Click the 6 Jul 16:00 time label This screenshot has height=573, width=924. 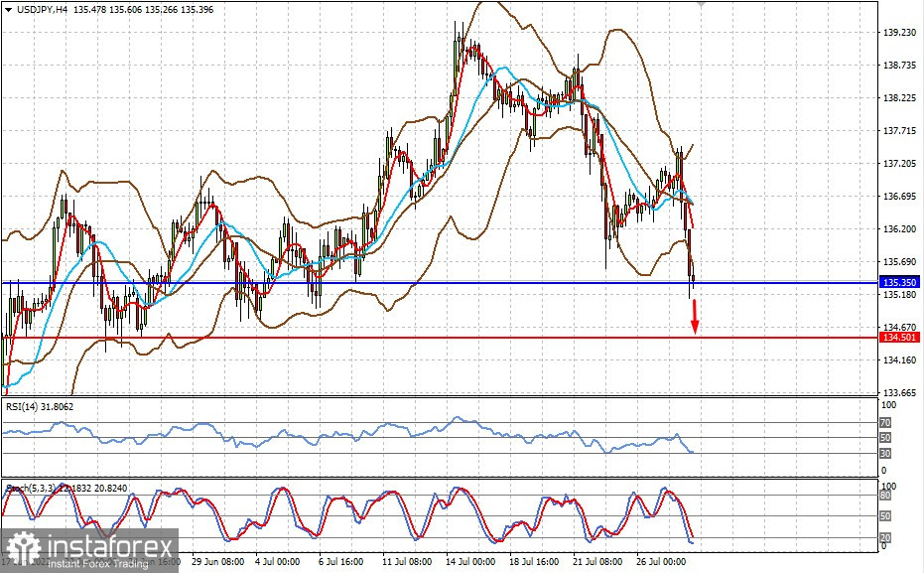340,562
